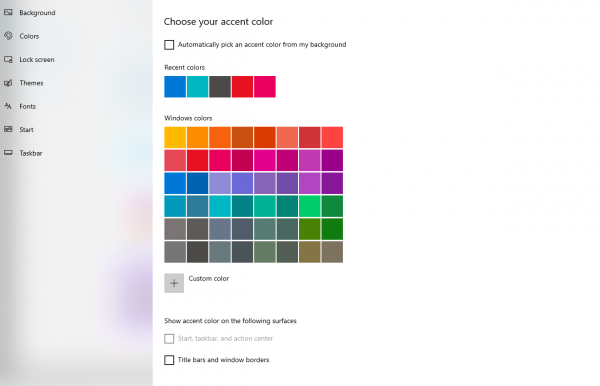This screenshot has height=386, width=600.
Task: Select the Themes brush icon
Action: 8,83
